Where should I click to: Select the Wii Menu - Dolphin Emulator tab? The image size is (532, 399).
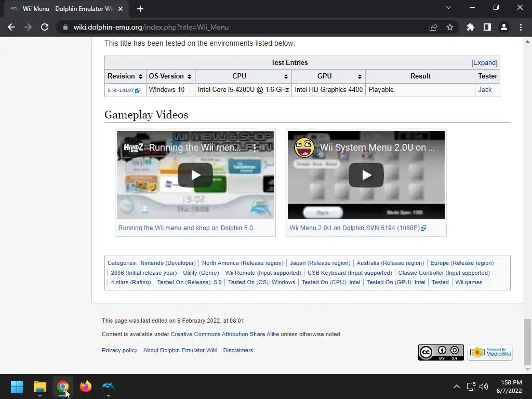click(x=67, y=9)
